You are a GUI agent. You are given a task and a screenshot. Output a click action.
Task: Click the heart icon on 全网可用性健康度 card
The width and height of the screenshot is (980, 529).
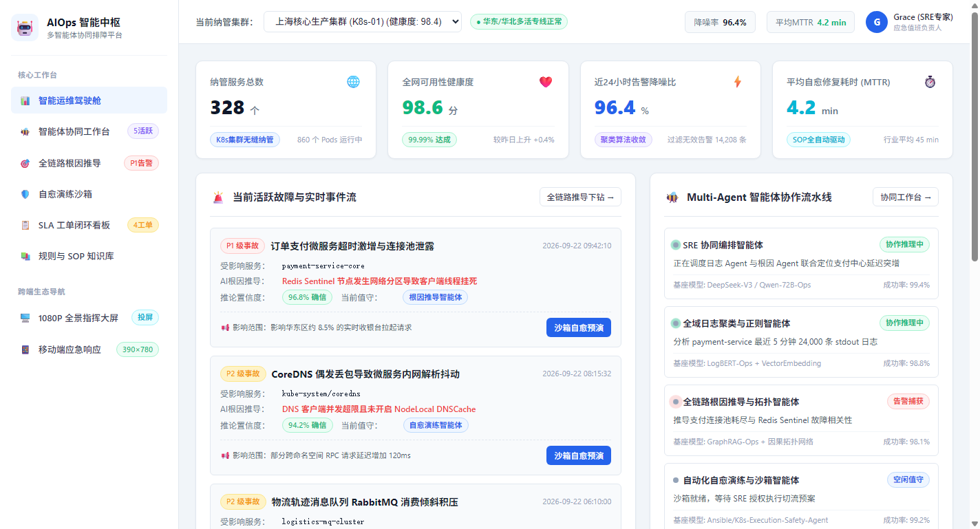(x=546, y=82)
